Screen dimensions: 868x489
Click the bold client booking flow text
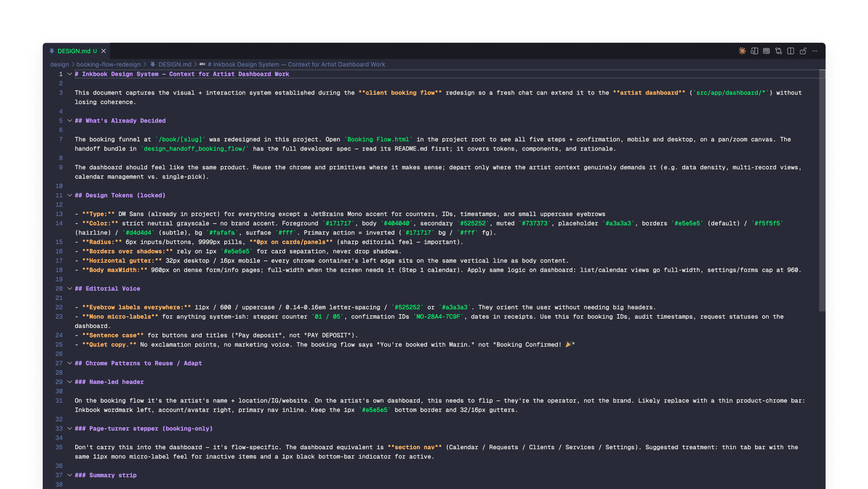pyautogui.click(x=400, y=93)
